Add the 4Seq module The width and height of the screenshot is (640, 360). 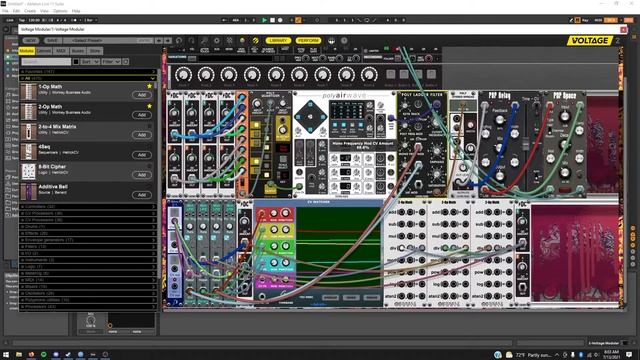141,155
